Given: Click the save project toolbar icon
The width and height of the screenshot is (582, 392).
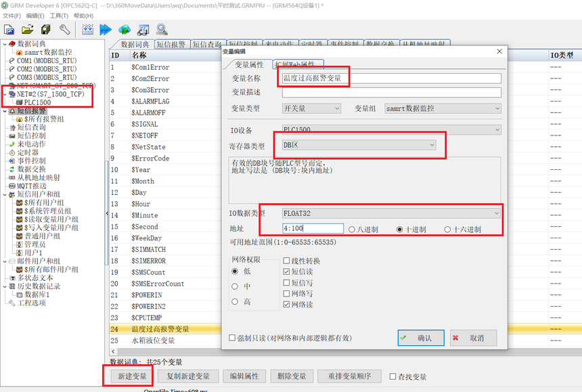Looking at the screenshot, I should click(46, 29).
